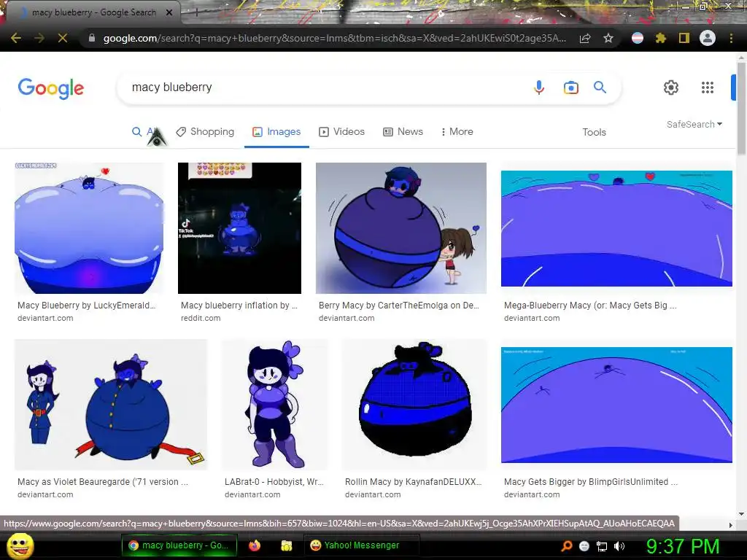The height and width of the screenshot is (560, 747).
Task: Click 'Macy Gets Bigger by BlimpGirlsUnlimited' link
Action: [x=591, y=482]
